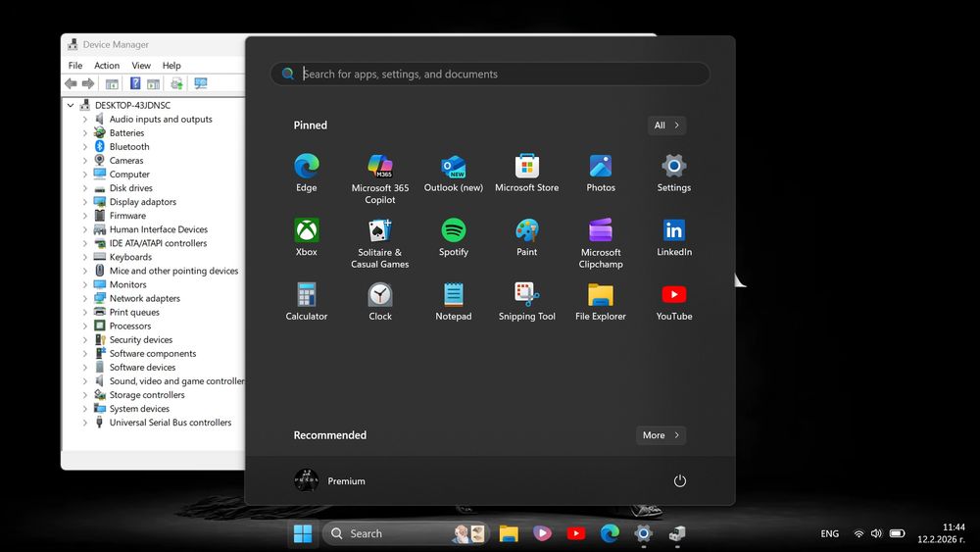Click the power button in Start menu
Image resolution: width=980 pixels, height=552 pixels.
679,480
